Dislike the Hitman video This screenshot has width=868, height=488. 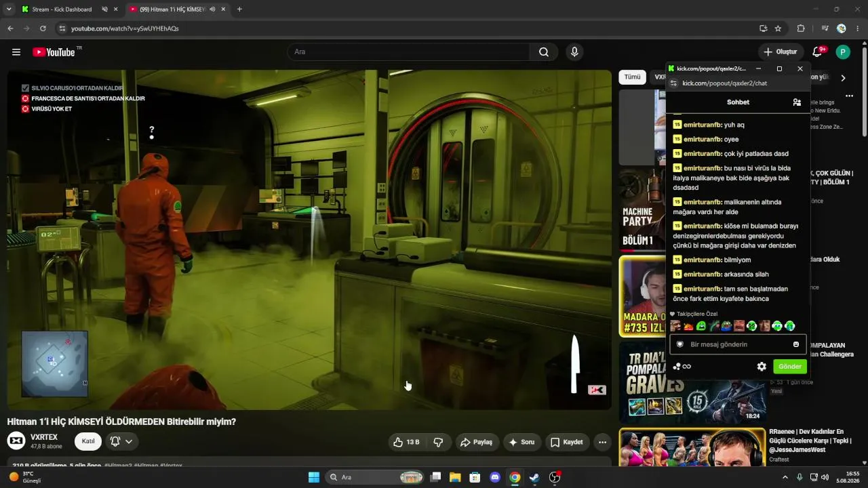coord(438,442)
